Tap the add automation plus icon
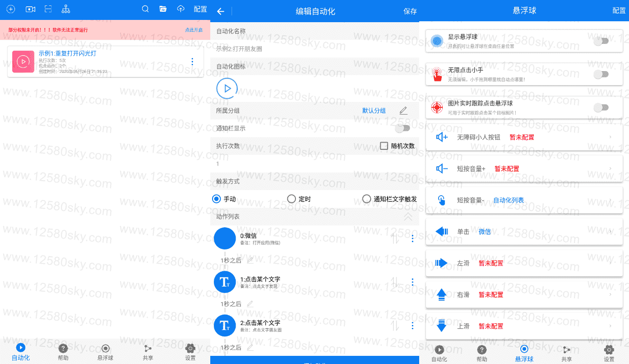Image resolution: width=629 pixels, height=364 pixels. pos(10,9)
